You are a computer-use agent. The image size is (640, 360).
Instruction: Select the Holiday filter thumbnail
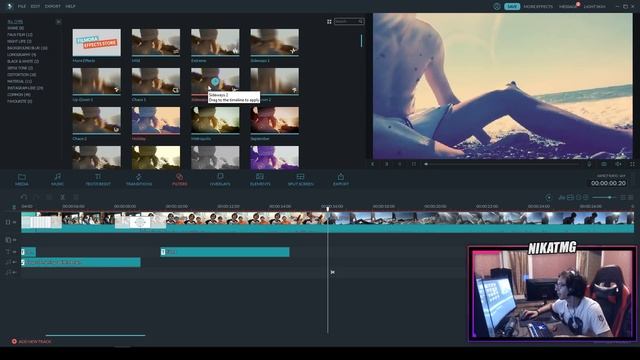point(156,120)
